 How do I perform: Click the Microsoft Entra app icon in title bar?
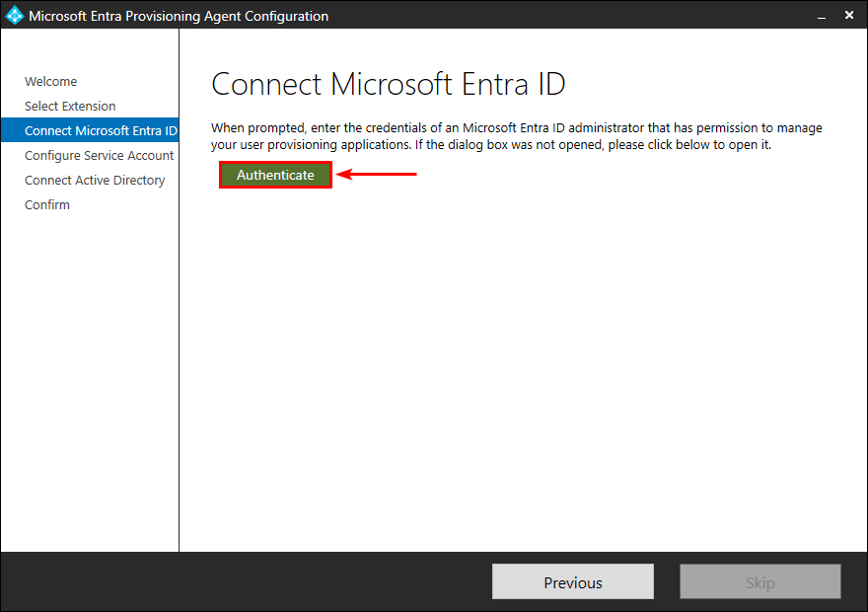[x=15, y=16]
